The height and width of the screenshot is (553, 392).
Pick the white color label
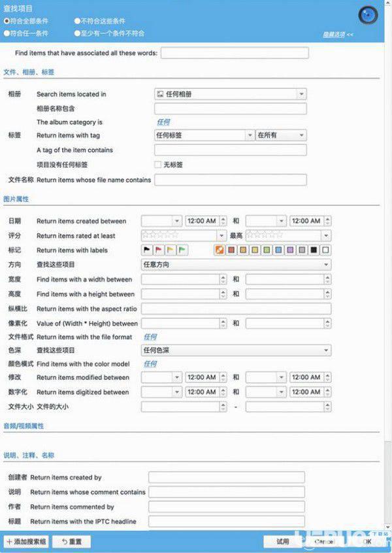point(326,250)
